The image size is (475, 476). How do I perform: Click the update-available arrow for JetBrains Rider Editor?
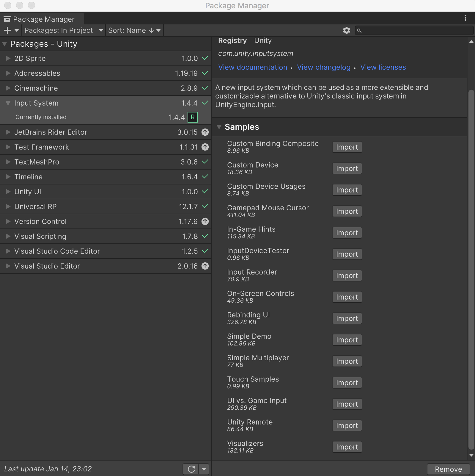click(205, 132)
